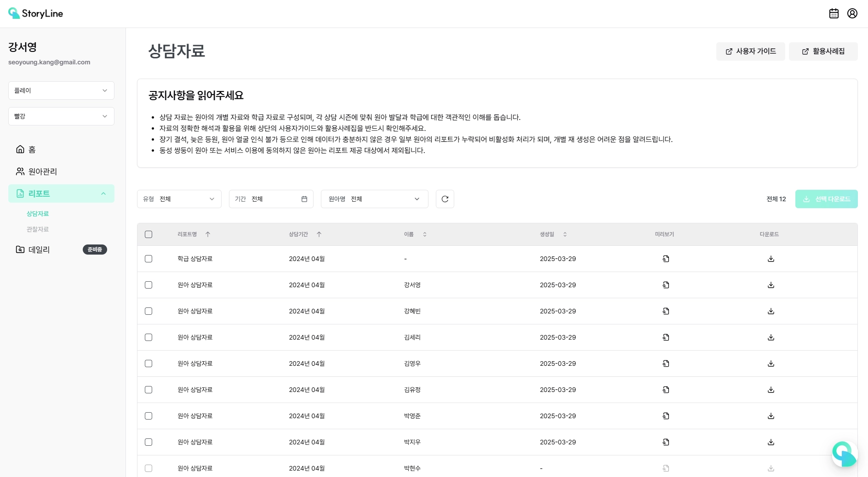Select the 강혜빈 row checkbox
868x477 pixels.
point(148,311)
